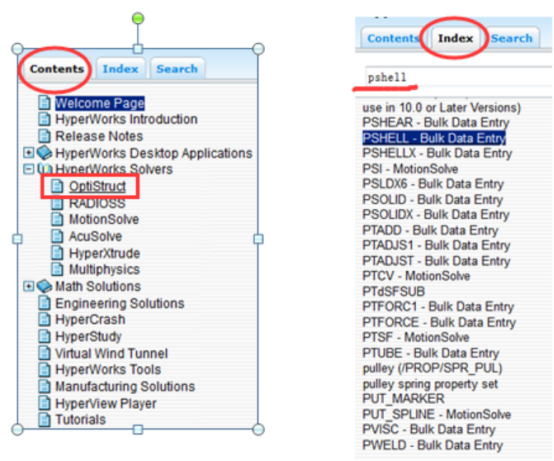
Task: Click the Release Notes page icon
Action: (x=44, y=136)
